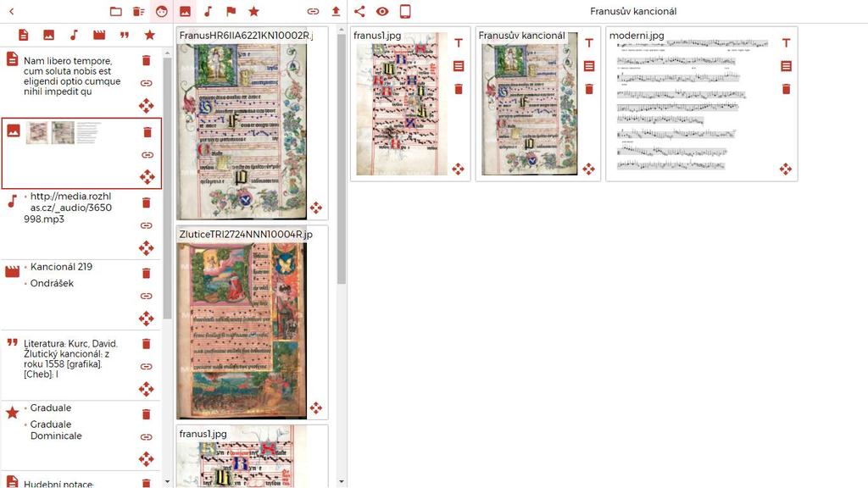
Task: Delete the franus1.jpg card from the gallery
Action: (x=459, y=89)
